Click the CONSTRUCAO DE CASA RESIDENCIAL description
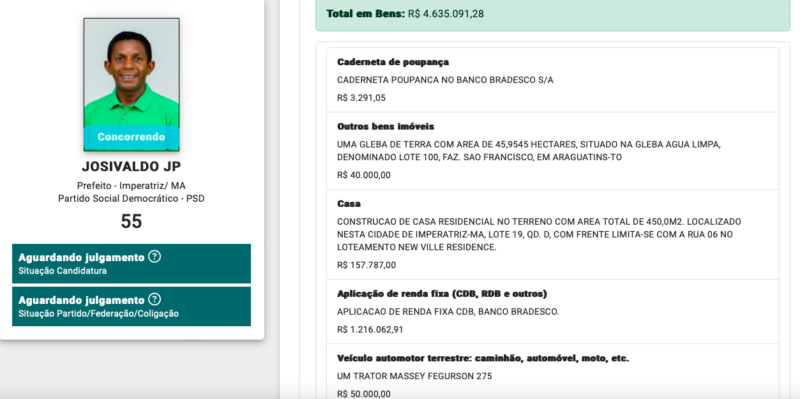 click(x=539, y=235)
